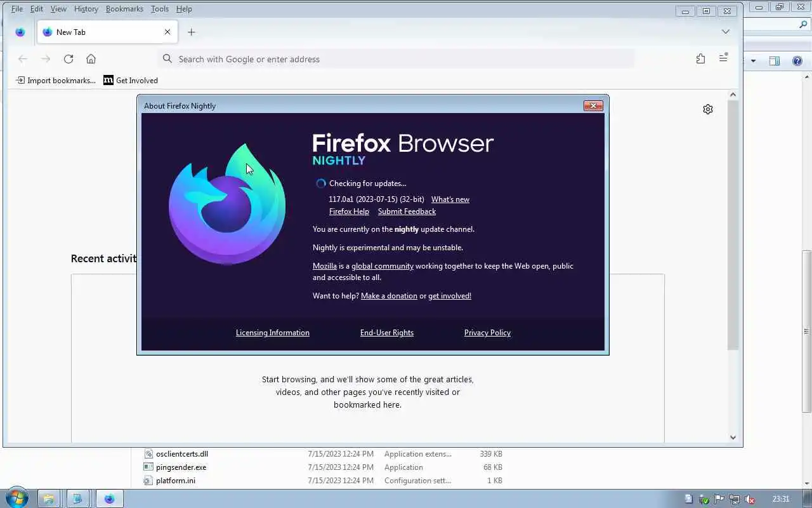Click the document tray icon left of the green check

coord(689,499)
